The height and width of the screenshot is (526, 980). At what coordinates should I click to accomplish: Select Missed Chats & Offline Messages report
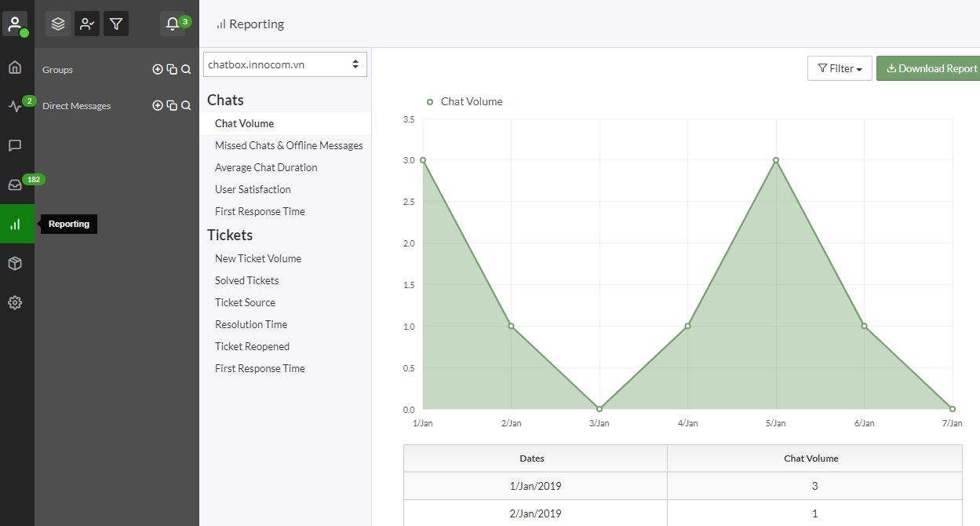point(289,145)
